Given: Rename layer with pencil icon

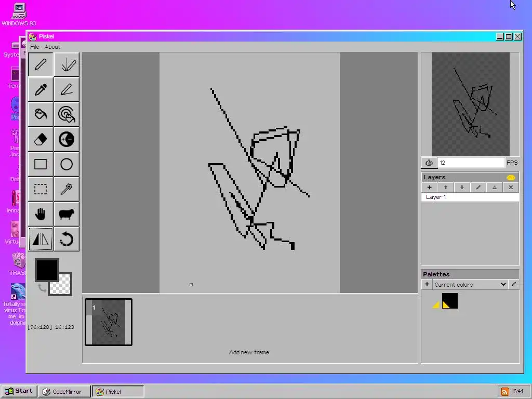Looking at the screenshot, I should coord(478,187).
